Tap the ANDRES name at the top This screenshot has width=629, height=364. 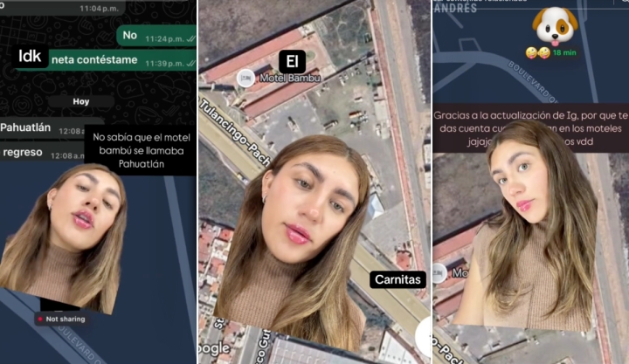click(456, 10)
